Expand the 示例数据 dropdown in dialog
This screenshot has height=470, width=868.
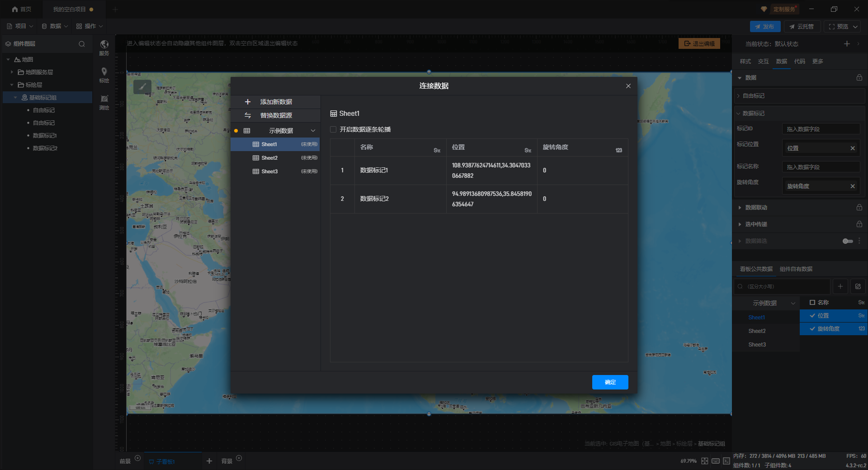313,131
